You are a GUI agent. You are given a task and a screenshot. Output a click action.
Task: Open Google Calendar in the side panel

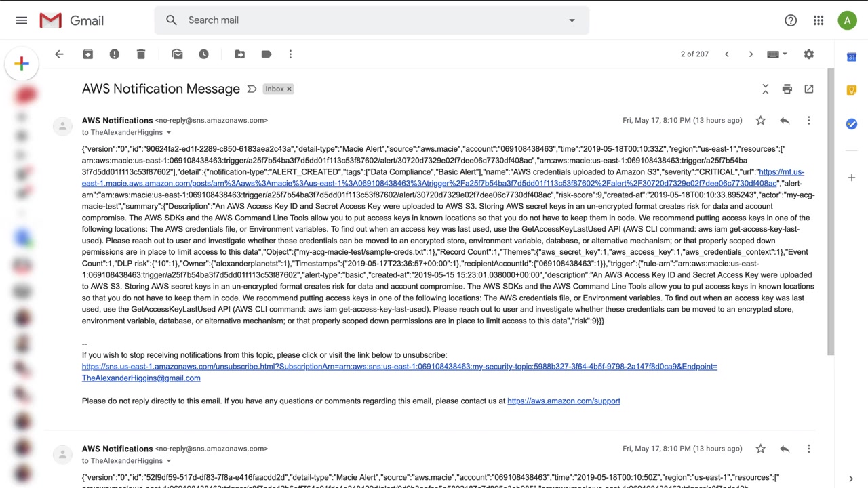point(852,57)
